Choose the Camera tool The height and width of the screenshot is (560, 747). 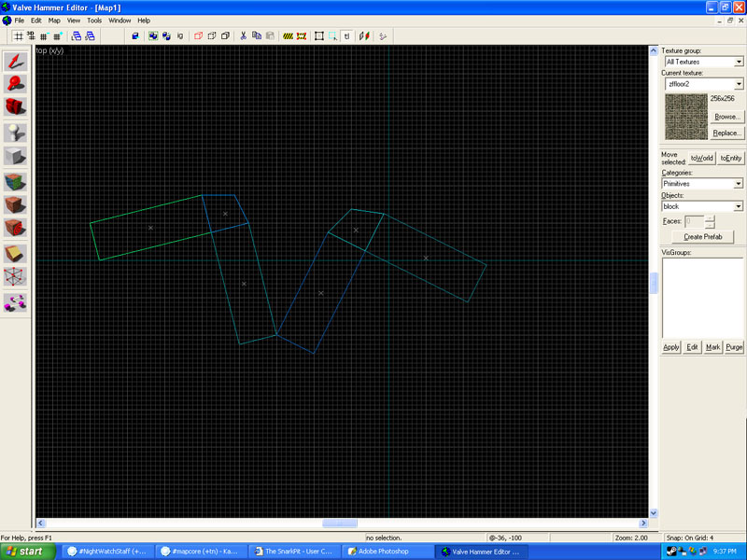tap(15, 108)
